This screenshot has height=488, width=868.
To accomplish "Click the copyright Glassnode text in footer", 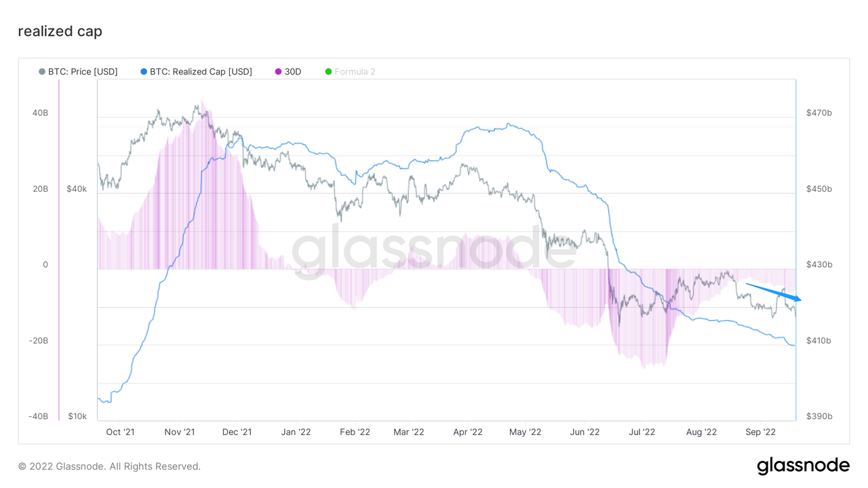I will pos(109,466).
